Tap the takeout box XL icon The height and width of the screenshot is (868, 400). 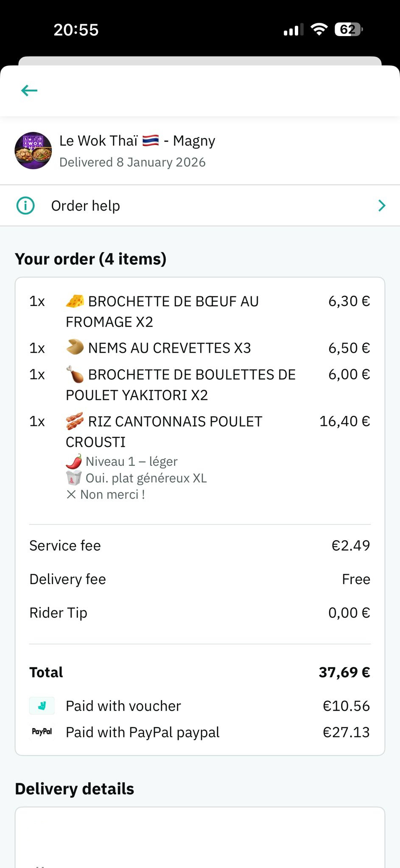coord(74,478)
